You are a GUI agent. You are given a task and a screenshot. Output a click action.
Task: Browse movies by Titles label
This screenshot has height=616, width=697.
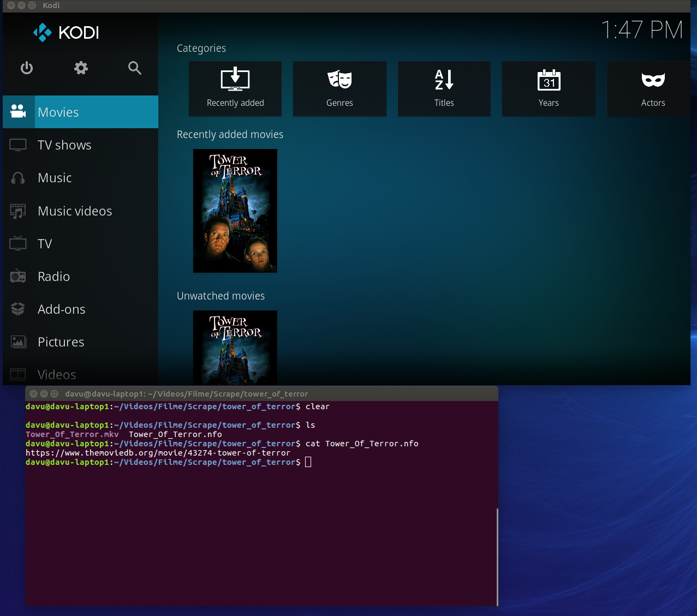pyautogui.click(x=444, y=103)
